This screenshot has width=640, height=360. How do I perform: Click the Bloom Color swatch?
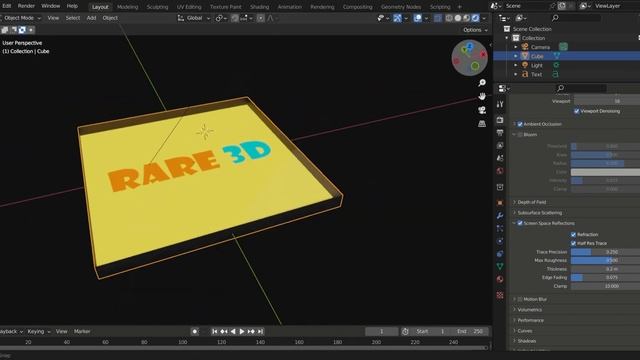pyautogui.click(x=605, y=172)
